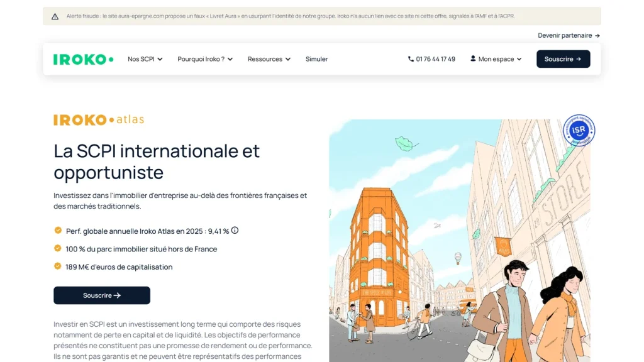The width and height of the screenshot is (644, 362).
Task: Click the 'Perf. globale annuelle Iroko Atlas' text
Action: click(x=147, y=231)
